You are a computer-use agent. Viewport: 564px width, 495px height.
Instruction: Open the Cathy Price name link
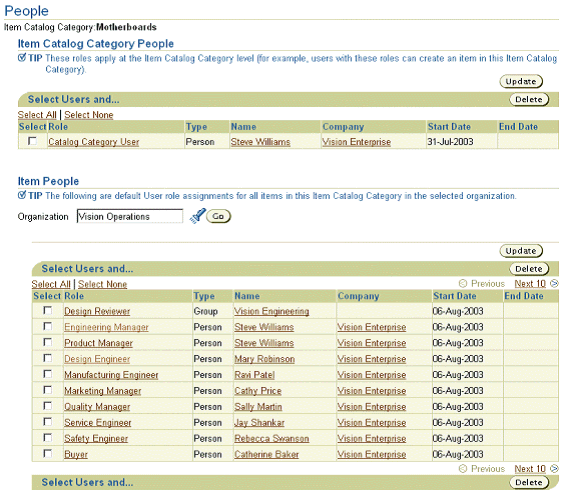click(x=258, y=391)
